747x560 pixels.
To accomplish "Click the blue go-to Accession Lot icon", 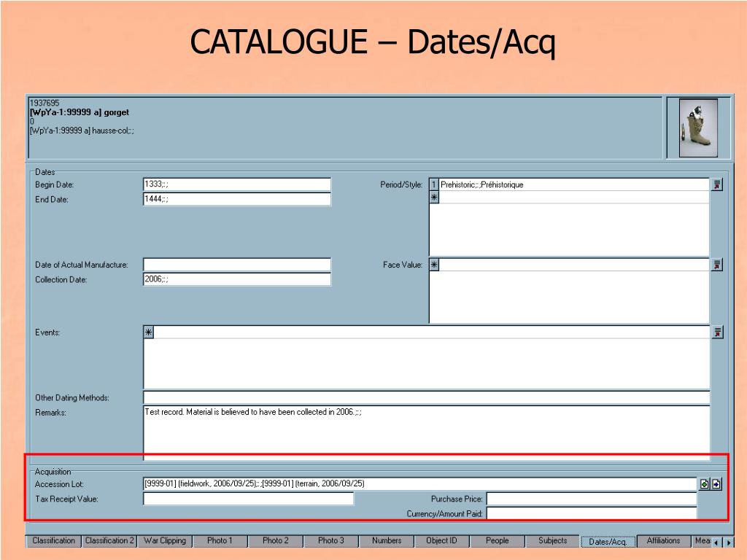I will pyautogui.click(x=716, y=484).
